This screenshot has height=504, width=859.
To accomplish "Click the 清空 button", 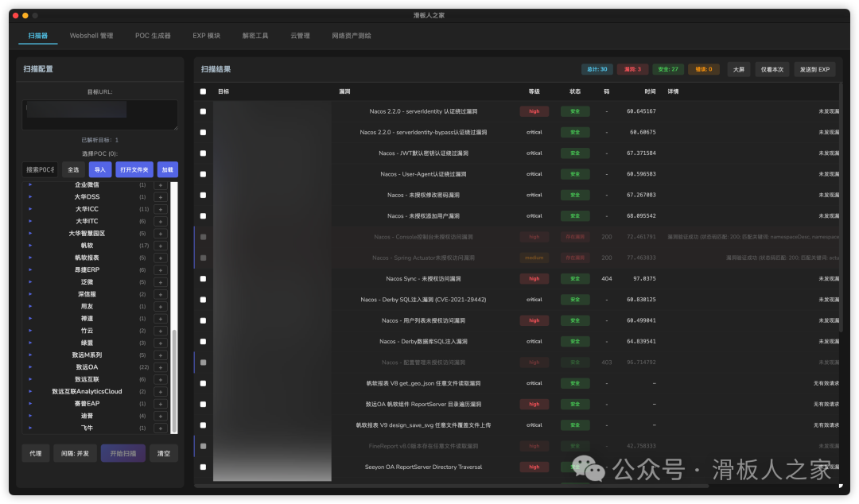I will pyautogui.click(x=164, y=454).
